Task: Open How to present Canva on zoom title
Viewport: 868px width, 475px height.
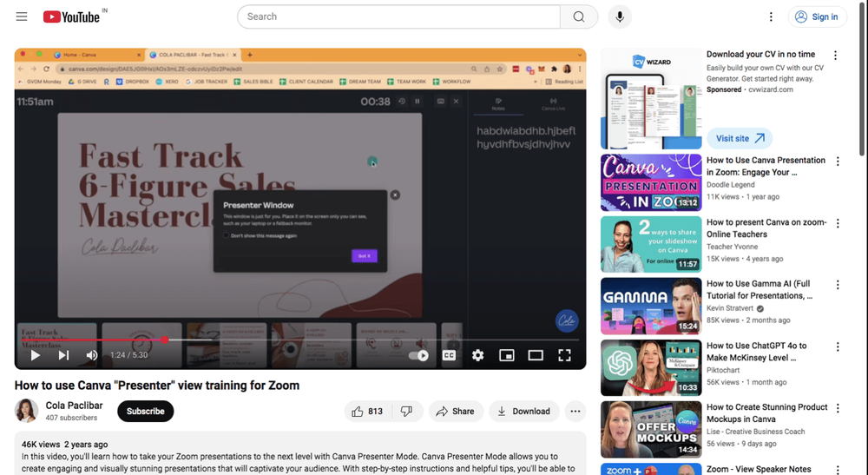Action: tap(766, 228)
